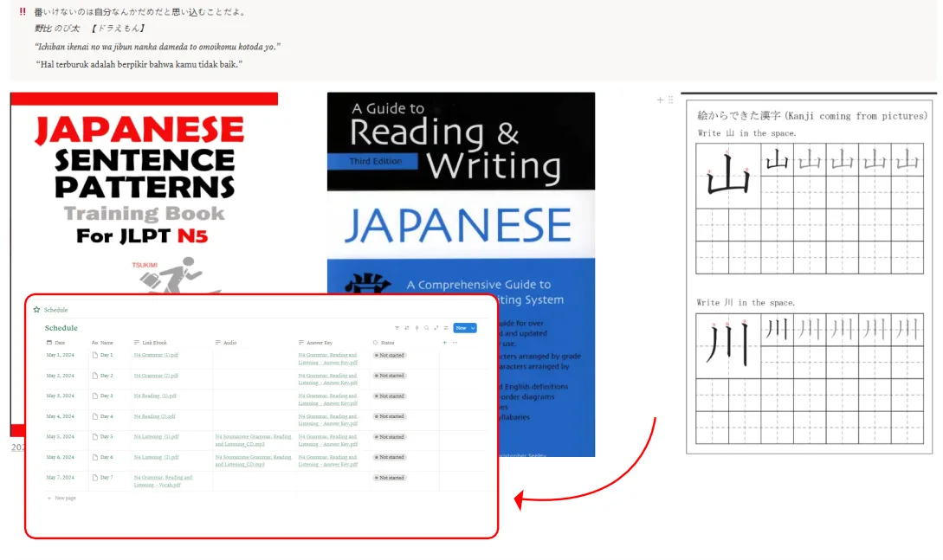The image size is (943, 560).
Task: Click the May 7, 2024 date cell
Action: pos(60,478)
